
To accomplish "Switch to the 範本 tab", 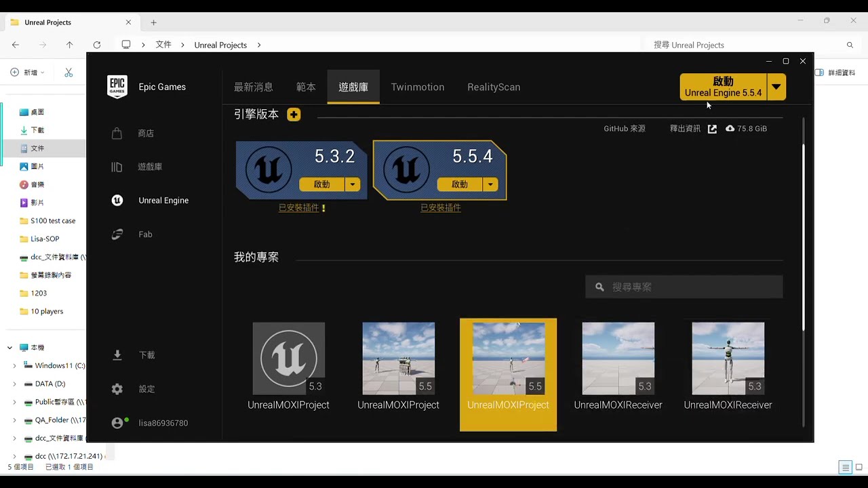I will (306, 87).
